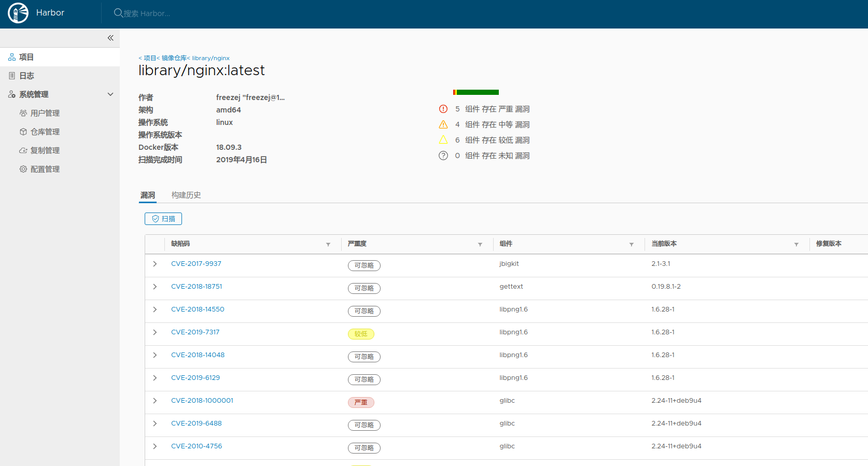Click the red 严重 severity badge
Screen dimensions: 868x466
tap(361, 402)
